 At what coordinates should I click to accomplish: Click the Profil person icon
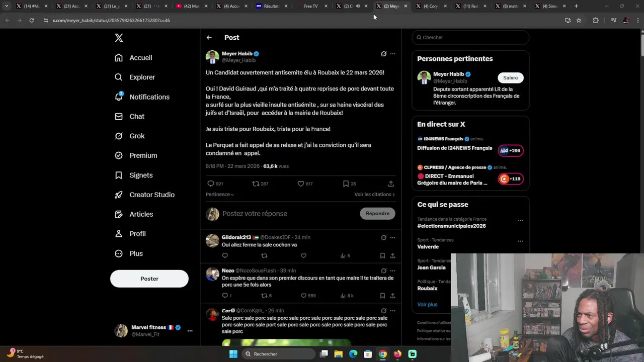[119, 234]
